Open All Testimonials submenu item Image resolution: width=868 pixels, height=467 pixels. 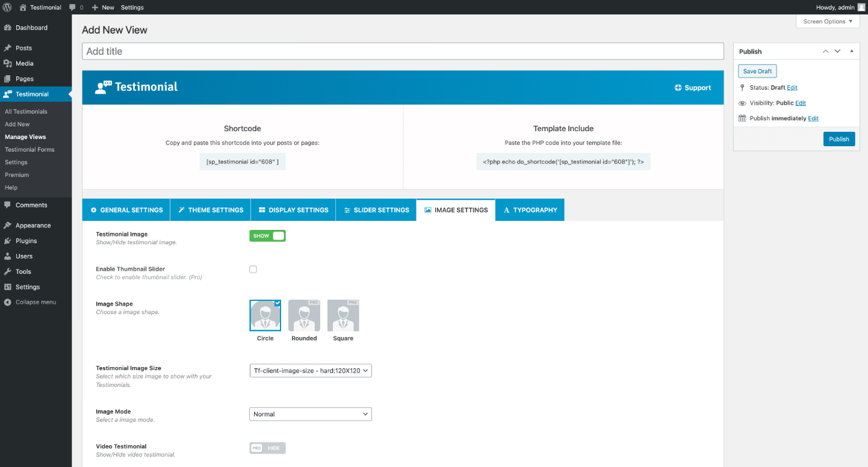pyautogui.click(x=26, y=112)
